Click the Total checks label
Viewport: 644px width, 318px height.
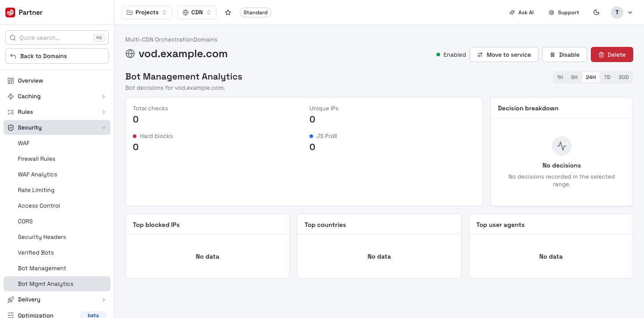[150, 109]
